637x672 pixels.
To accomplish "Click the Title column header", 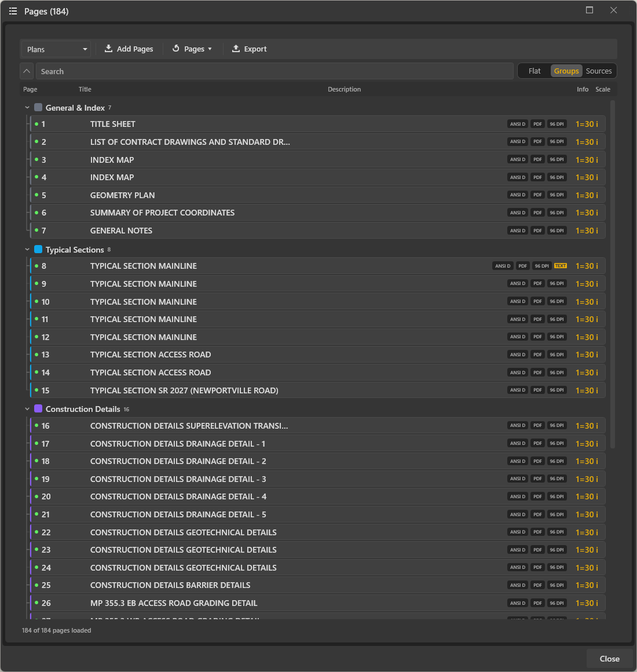I will tap(85, 89).
